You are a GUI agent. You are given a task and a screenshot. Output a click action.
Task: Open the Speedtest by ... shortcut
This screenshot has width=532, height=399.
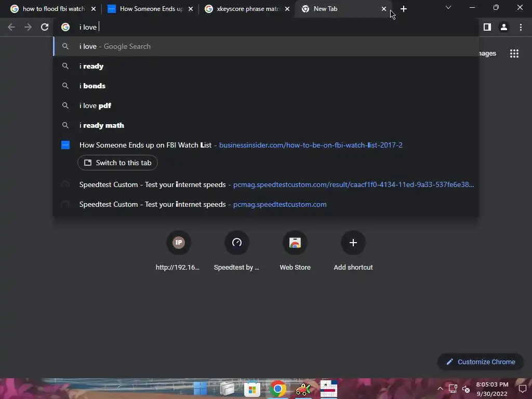click(237, 251)
